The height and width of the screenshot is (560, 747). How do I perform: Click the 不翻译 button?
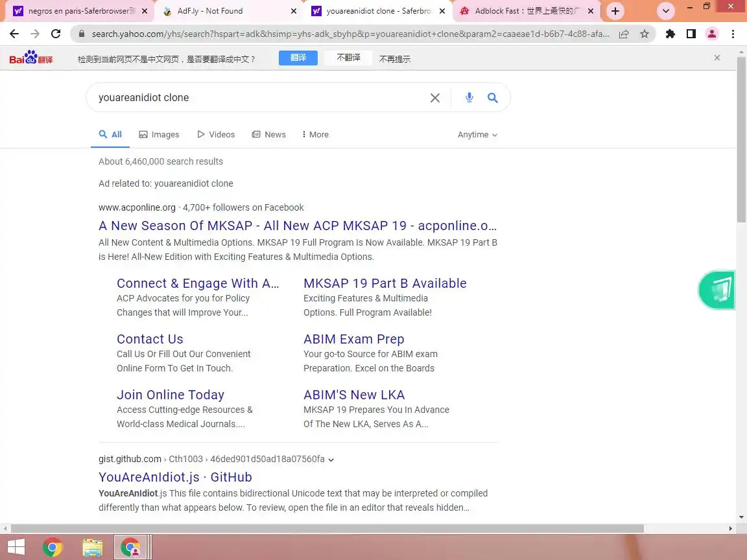[x=348, y=58]
